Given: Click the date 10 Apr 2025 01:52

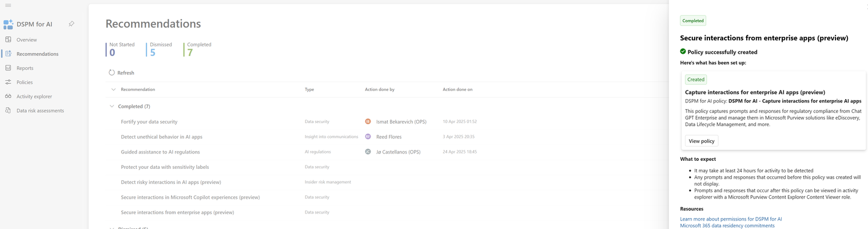Looking at the screenshot, I should (460, 121).
